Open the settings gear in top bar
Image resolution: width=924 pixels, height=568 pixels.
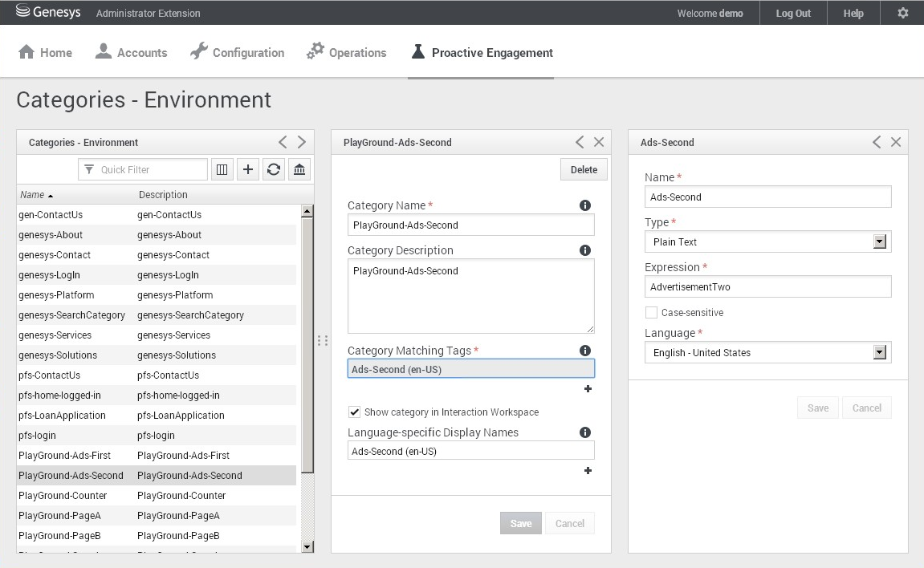902,13
